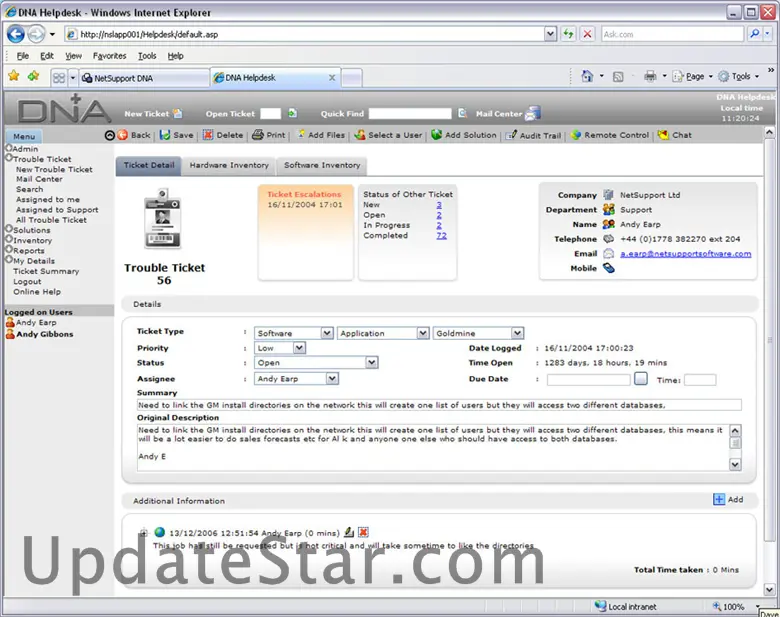The image size is (780, 617).
Task: Expand the Admin menu node
Action: (9, 147)
